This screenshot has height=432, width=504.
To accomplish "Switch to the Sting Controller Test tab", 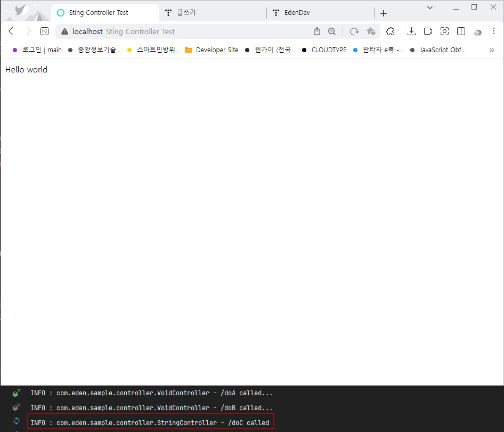I will (x=105, y=13).
